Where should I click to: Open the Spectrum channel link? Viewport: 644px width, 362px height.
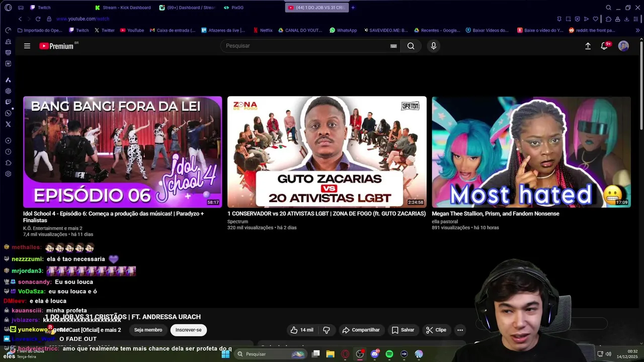pyautogui.click(x=237, y=221)
